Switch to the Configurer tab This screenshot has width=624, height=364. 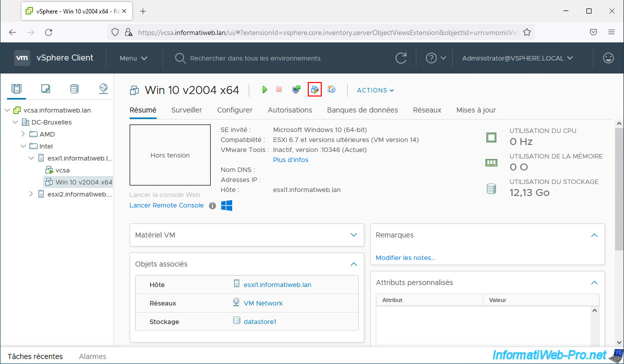[235, 110]
